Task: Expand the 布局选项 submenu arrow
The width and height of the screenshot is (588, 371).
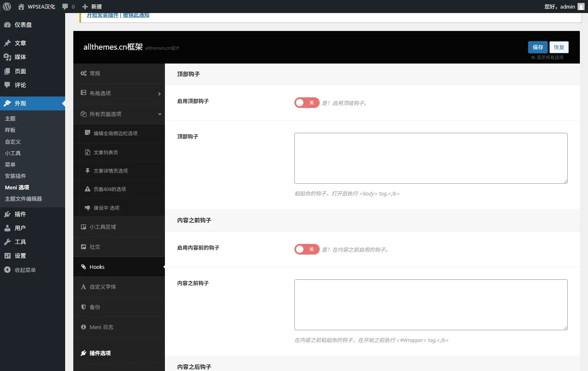Action: tap(159, 94)
